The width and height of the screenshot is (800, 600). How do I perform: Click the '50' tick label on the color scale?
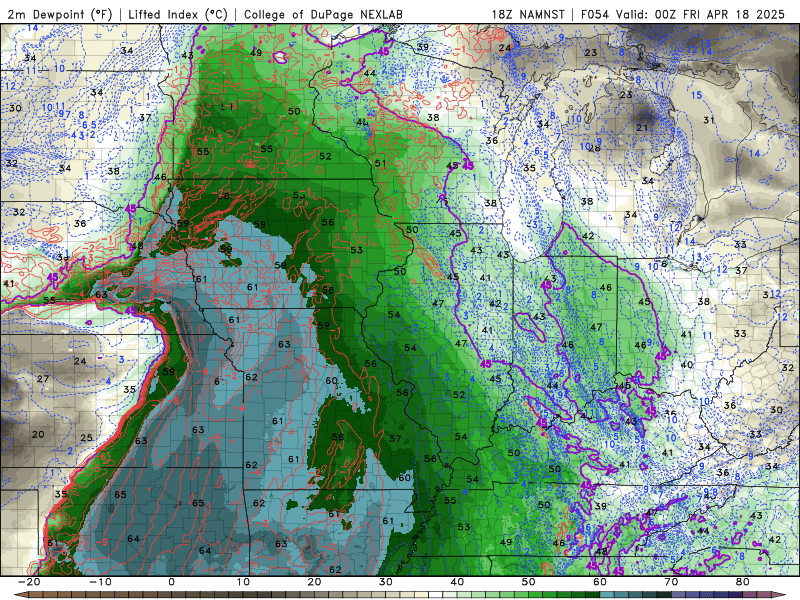pyautogui.click(x=529, y=582)
